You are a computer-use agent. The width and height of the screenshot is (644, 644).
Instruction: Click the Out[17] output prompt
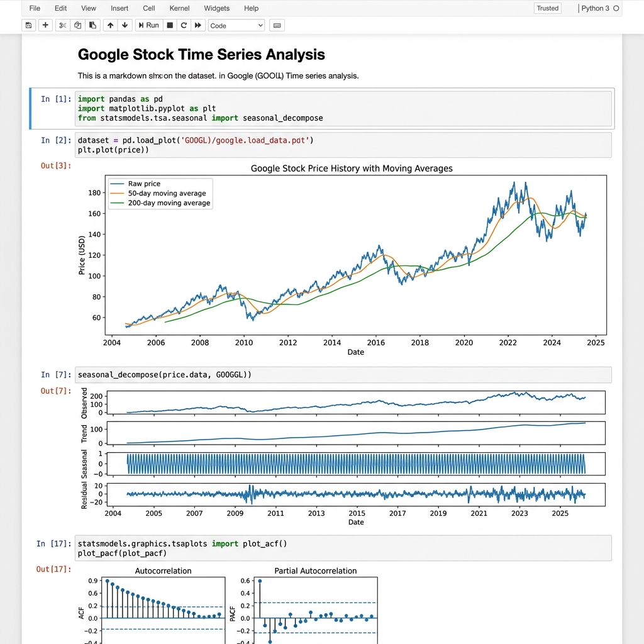coord(54,569)
